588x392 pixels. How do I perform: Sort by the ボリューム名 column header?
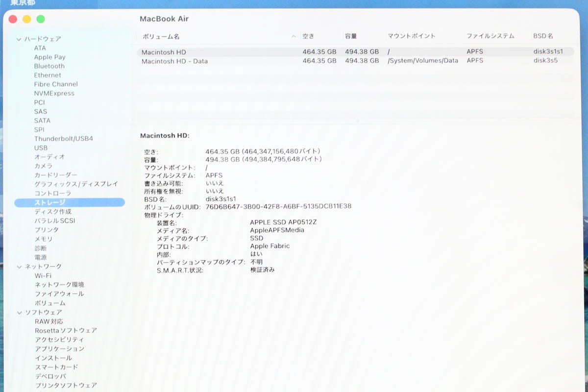coord(161,36)
